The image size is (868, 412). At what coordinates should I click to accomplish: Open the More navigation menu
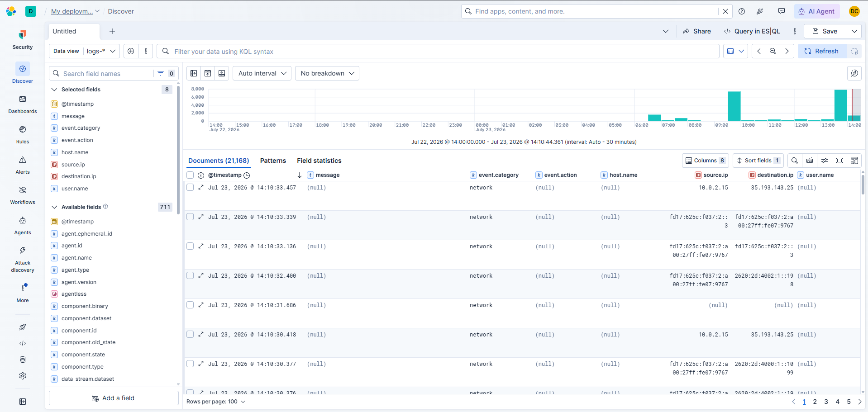point(23,293)
